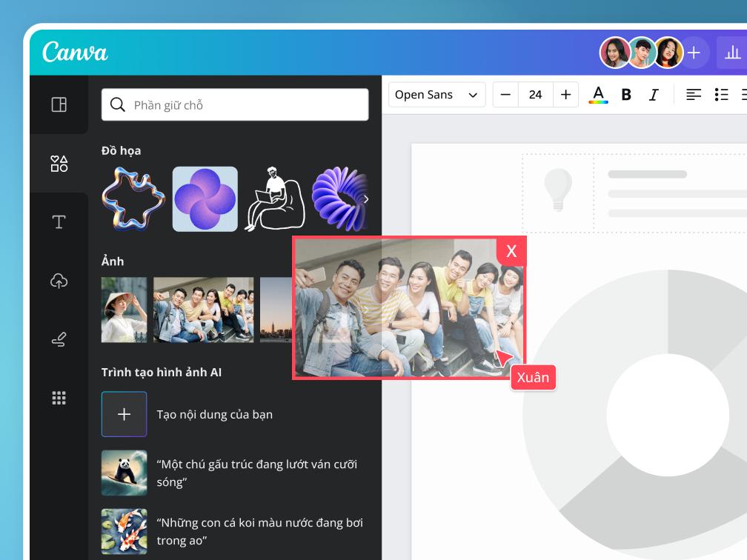This screenshot has width=747, height=560.
Task: Close the dragged photo with X
Action: coord(511,251)
